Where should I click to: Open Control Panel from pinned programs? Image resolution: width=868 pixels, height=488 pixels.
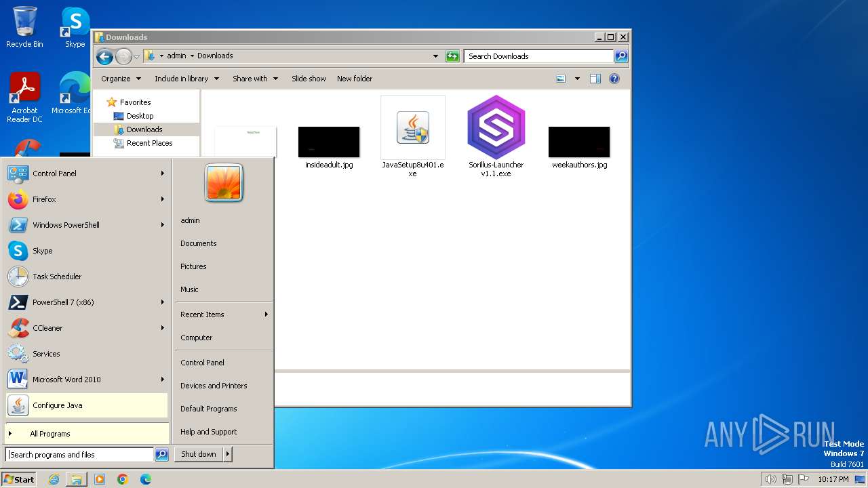tap(87, 174)
